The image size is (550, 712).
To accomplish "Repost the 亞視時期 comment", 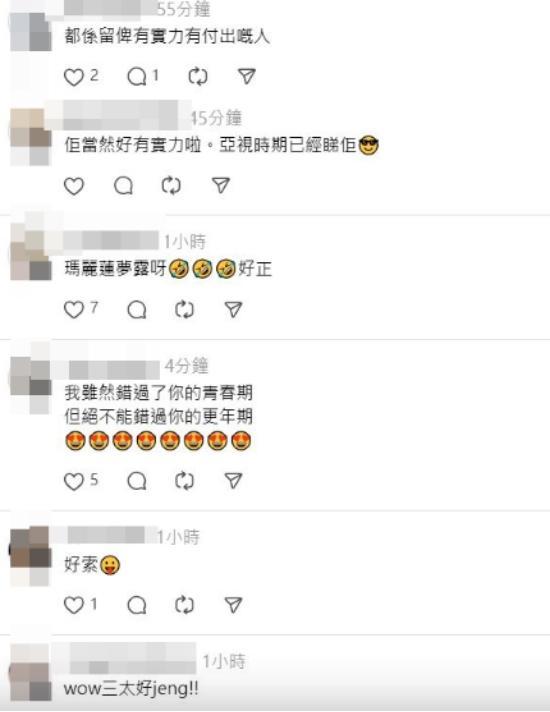I will pyautogui.click(x=171, y=186).
